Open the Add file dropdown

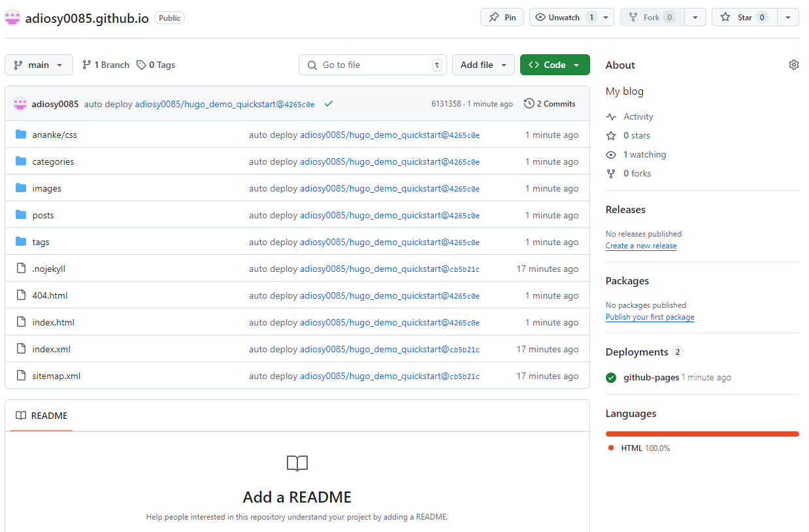coord(484,65)
